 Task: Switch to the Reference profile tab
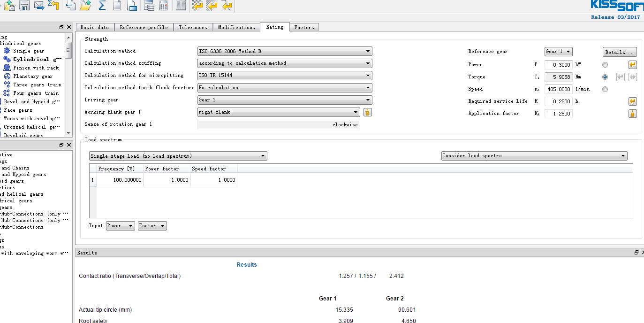[144, 27]
